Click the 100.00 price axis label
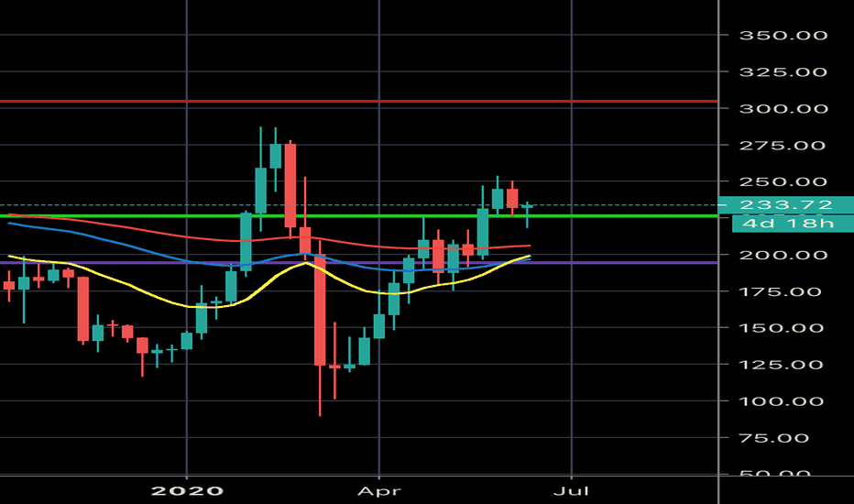This screenshot has height=504, width=854. tap(781, 401)
